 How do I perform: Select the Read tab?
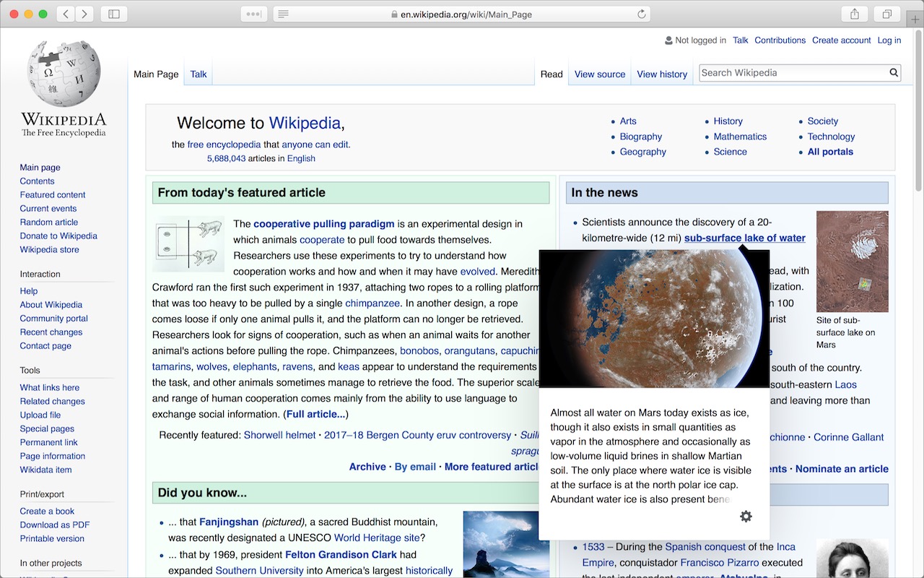point(551,74)
